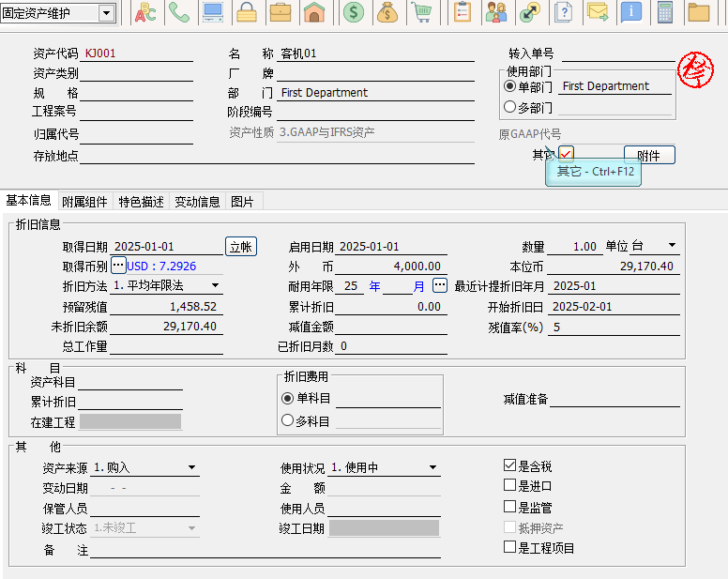
Task: Open the briefcase toolbar icon
Action: pyautogui.click(x=280, y=12)
